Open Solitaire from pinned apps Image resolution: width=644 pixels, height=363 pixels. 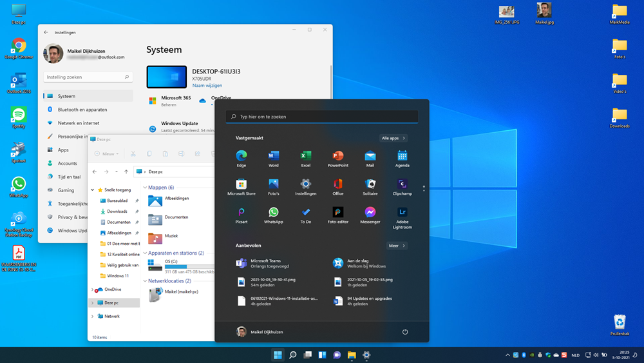pyautogui.click(x=370, y=187)
